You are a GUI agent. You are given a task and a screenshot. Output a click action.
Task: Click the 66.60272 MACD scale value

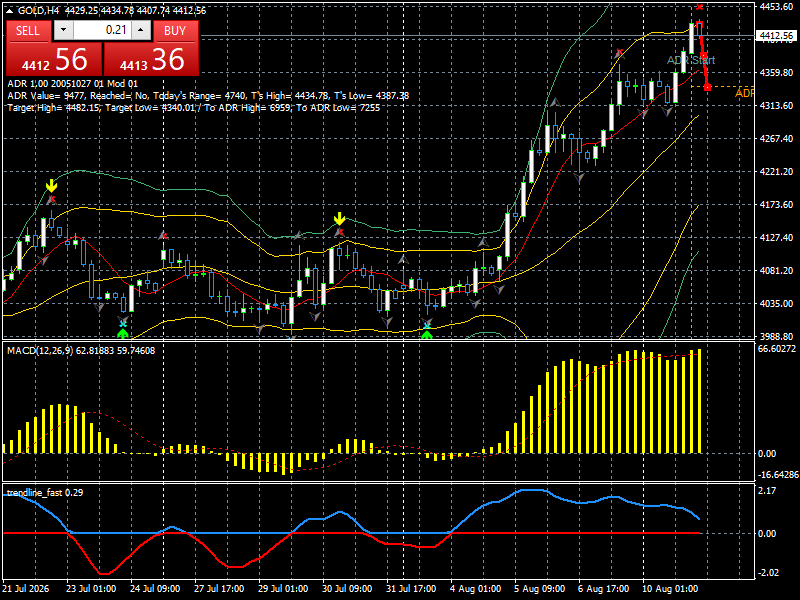click(x=777, y=348)
